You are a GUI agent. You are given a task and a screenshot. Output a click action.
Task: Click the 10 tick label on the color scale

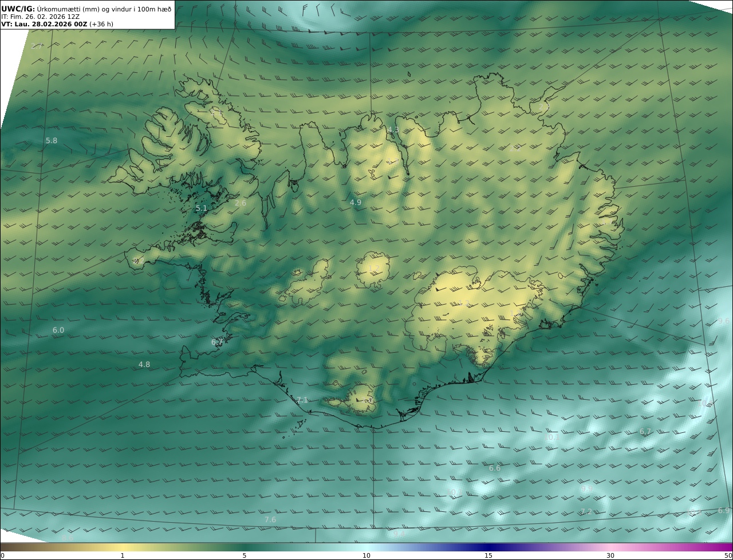(366, 555)
